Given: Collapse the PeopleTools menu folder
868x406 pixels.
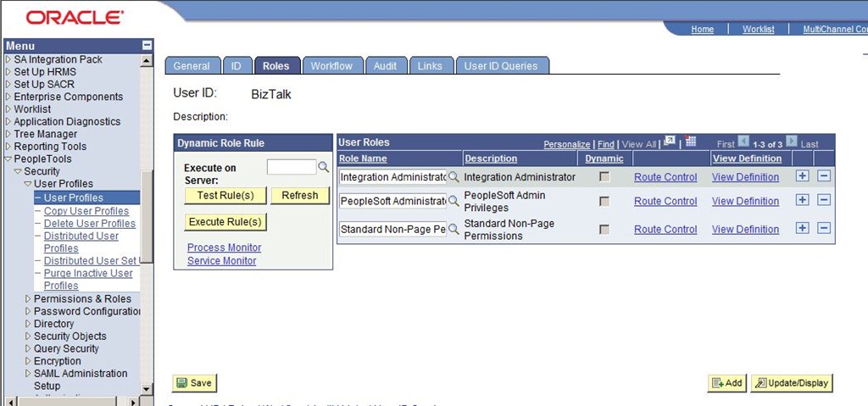Looking at the screenshot, I should point(8,159).
